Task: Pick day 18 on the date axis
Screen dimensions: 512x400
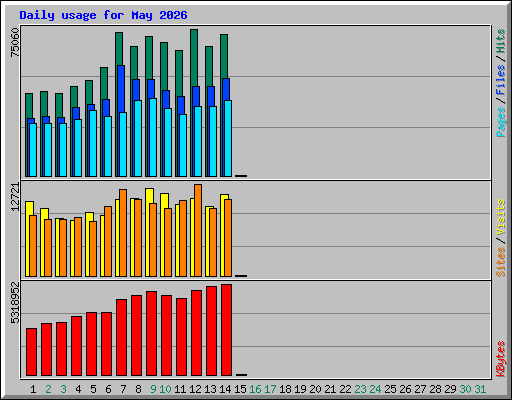Action: click(285, 389)
